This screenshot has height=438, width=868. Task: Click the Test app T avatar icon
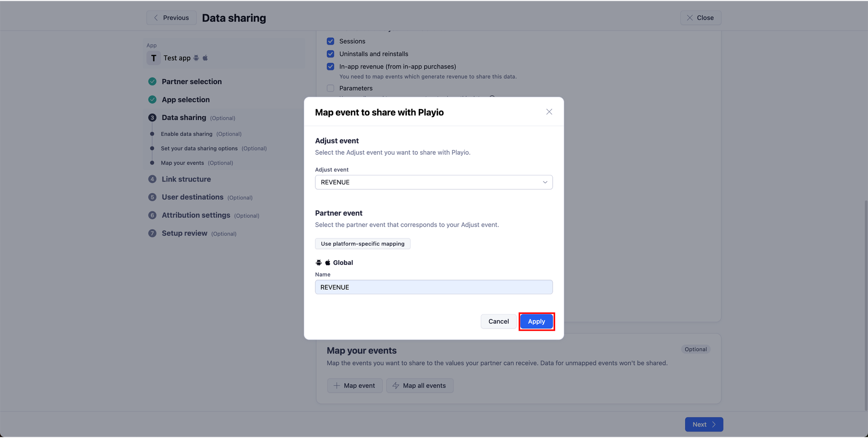coord(153,58)
